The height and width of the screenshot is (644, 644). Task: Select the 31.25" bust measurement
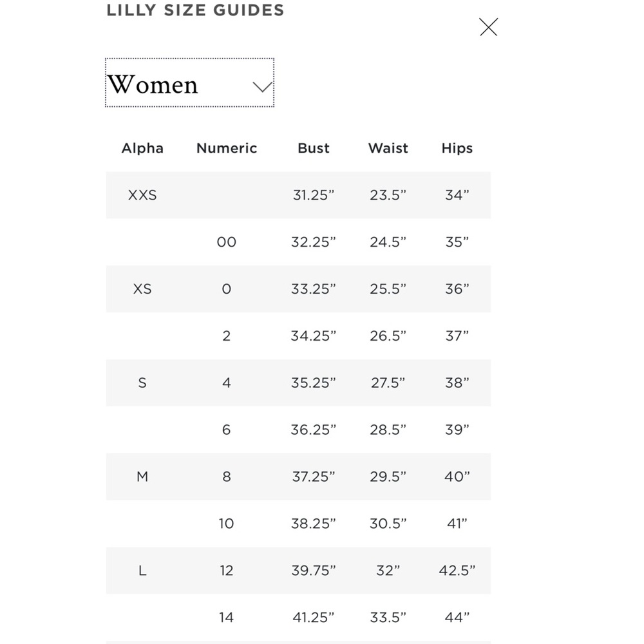click(314, 195)
